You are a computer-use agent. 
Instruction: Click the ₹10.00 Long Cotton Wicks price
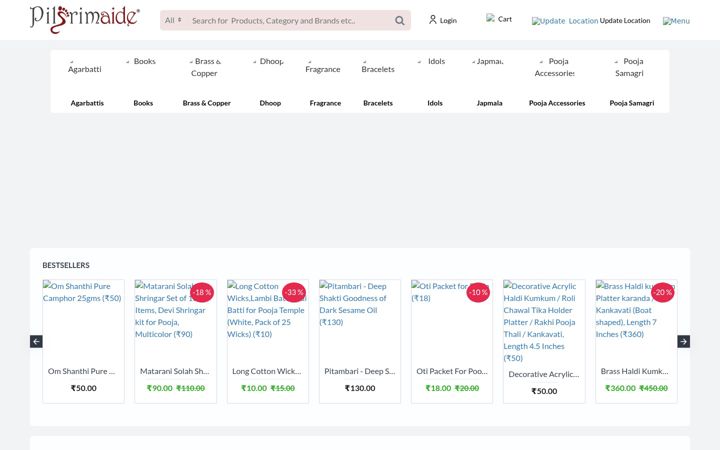[x=254, y=388]
